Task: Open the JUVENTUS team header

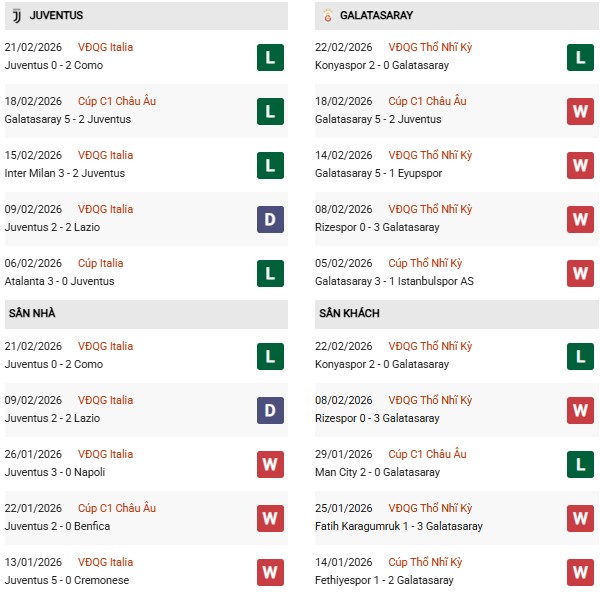Action: (x=56, y=16)
